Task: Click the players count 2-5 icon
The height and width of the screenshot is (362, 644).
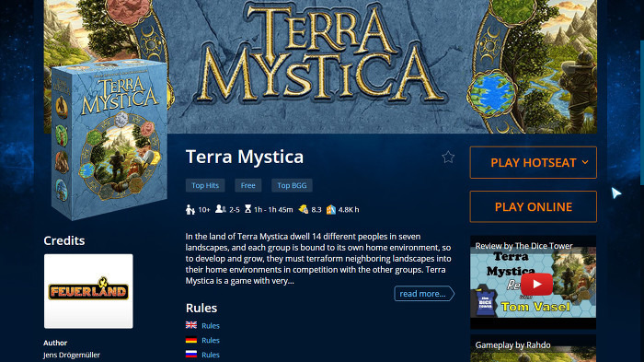Action: coord(221,209)
